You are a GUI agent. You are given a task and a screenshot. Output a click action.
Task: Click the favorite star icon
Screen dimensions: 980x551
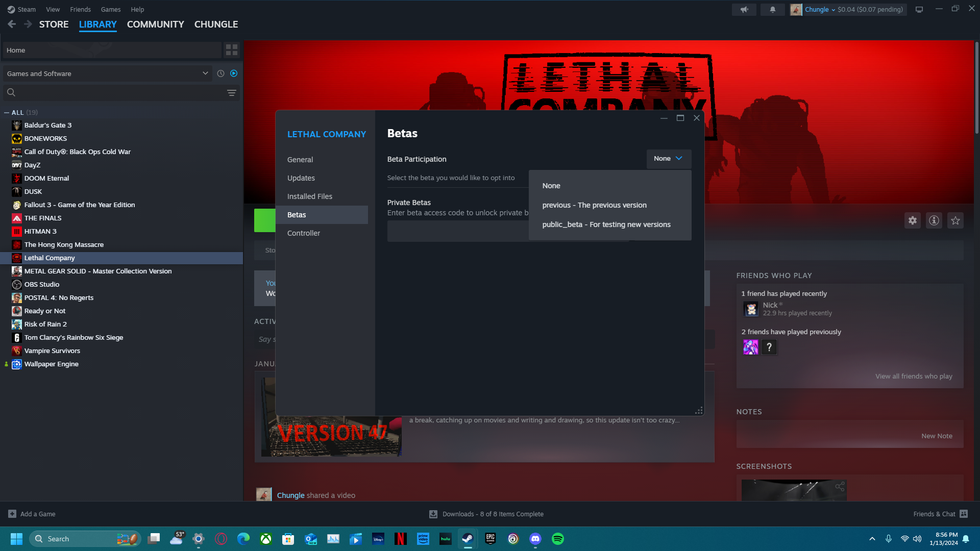tap(955, 220)
